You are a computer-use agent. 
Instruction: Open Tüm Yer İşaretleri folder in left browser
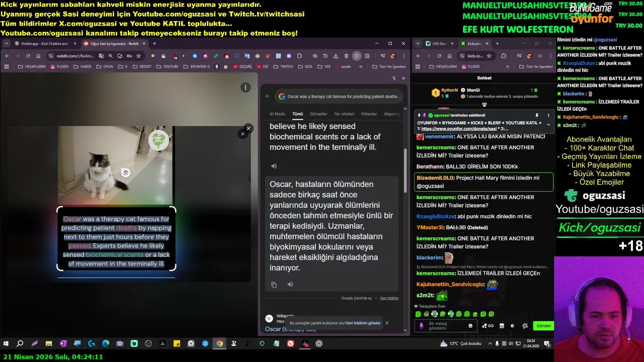point(389,66)
